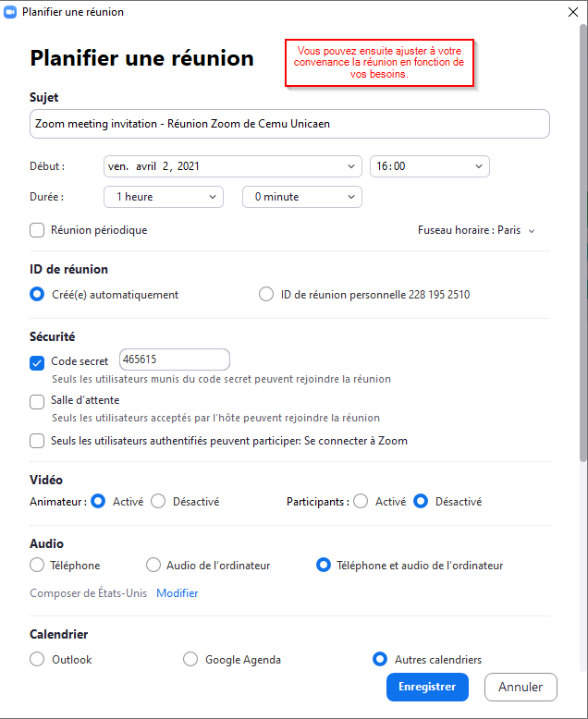The width and height of the screenshot is (588, 719).
Task: Open the 0 minute duration dropdown
Action: pos(301,197)
